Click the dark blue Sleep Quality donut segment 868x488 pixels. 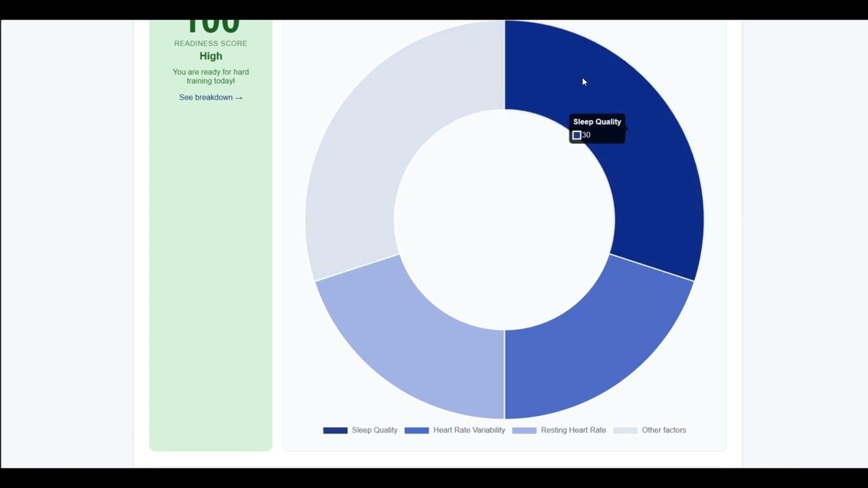point(651,169)
